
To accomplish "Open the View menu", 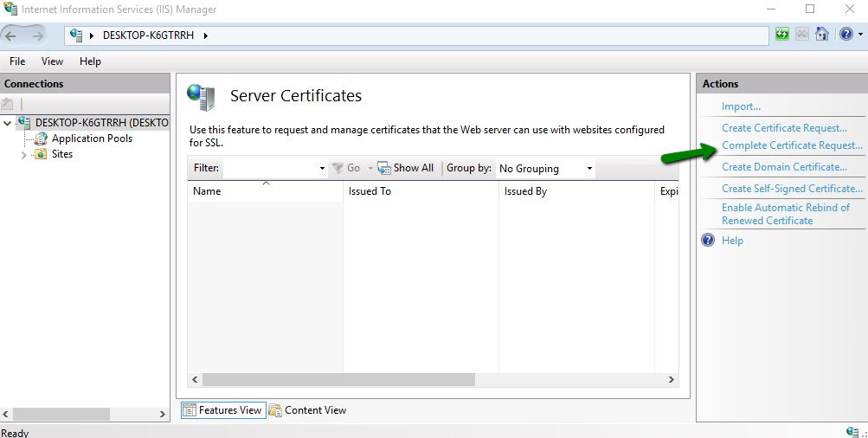I will 52,61.
